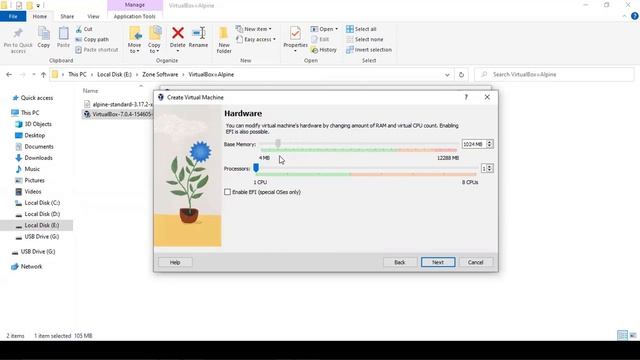Click the Paste ribbon icon
Viewport: 640px width, 360px height.
[x=63, y=37]
